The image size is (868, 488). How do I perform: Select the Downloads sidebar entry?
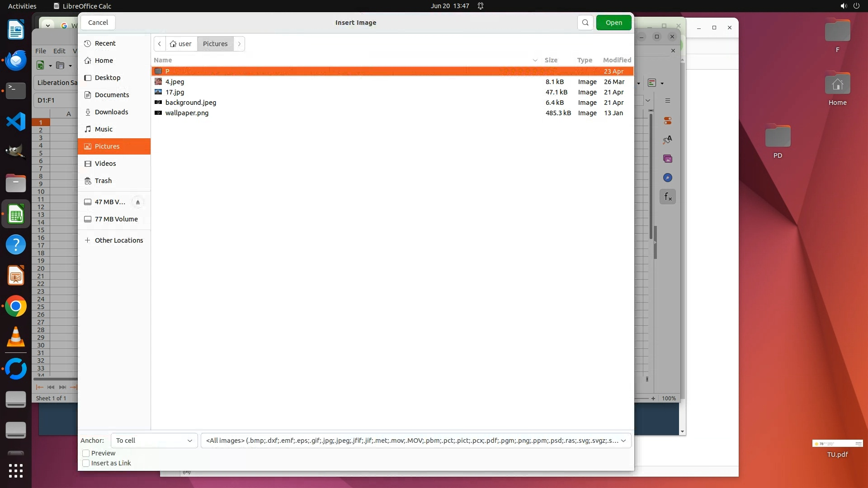pos(111,112)
